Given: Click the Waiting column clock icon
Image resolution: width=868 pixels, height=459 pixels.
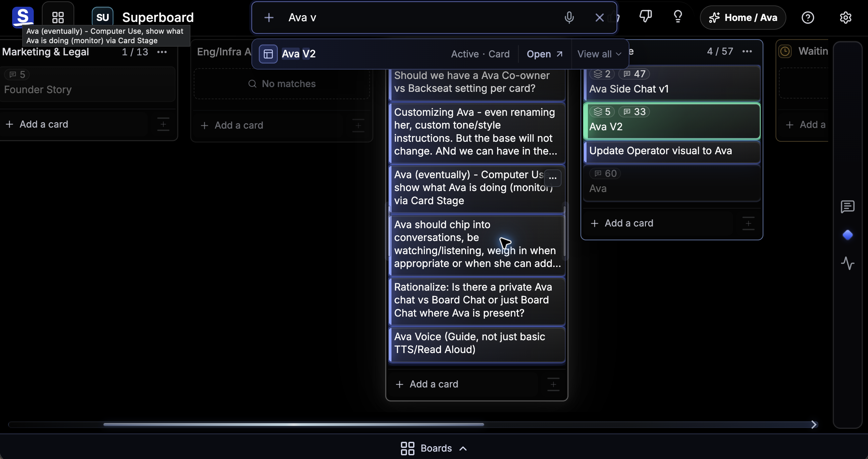Looking at the screenshot, I should click(785, 51).
